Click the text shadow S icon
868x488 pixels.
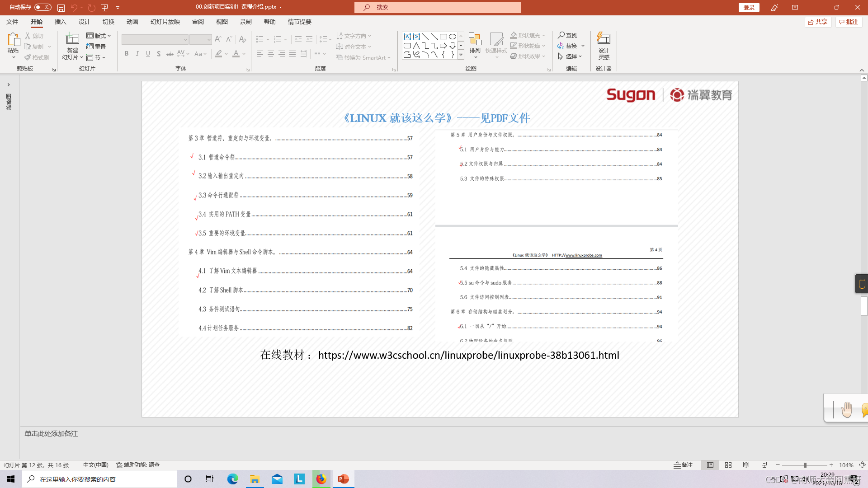pos(159,54)
